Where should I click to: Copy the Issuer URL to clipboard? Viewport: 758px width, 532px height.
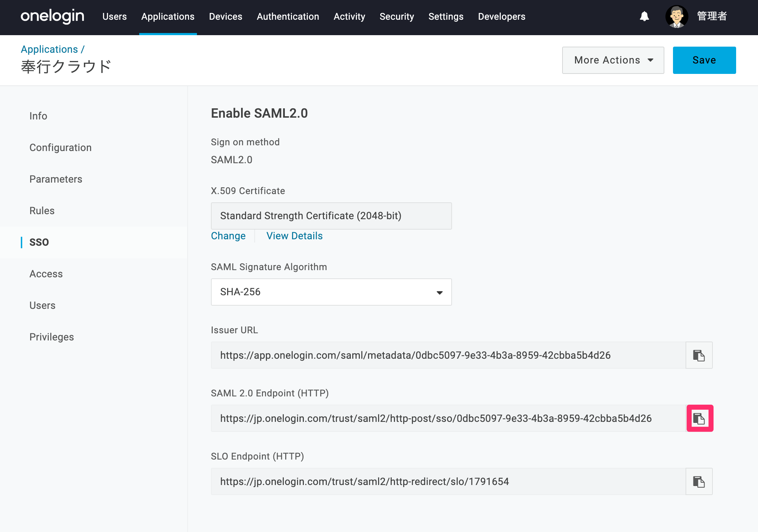(699, 355)
